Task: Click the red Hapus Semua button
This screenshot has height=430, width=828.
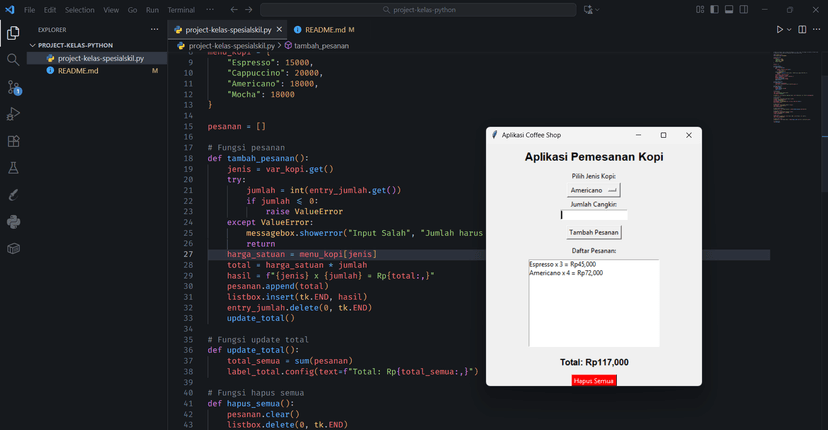Action: (x=594, y=381)
